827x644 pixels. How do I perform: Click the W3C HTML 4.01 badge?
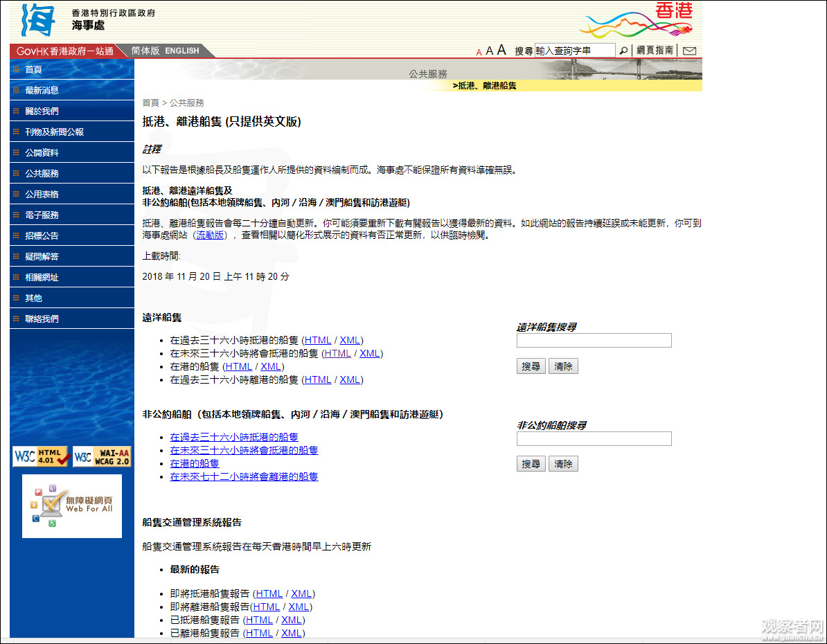point(41,457)
